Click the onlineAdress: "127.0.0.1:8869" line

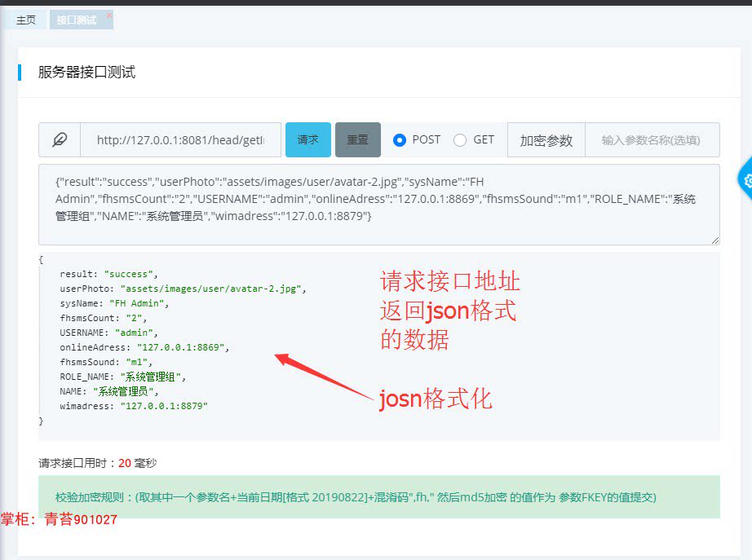coord(144,347)
